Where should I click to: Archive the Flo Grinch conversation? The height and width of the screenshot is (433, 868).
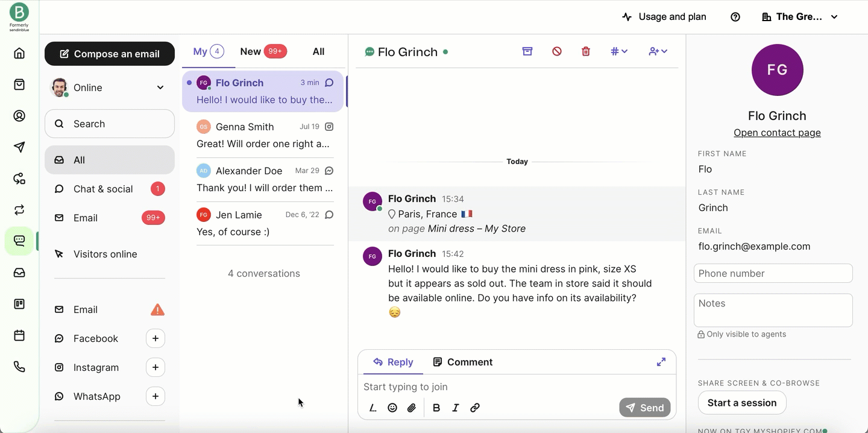[527, 52]
